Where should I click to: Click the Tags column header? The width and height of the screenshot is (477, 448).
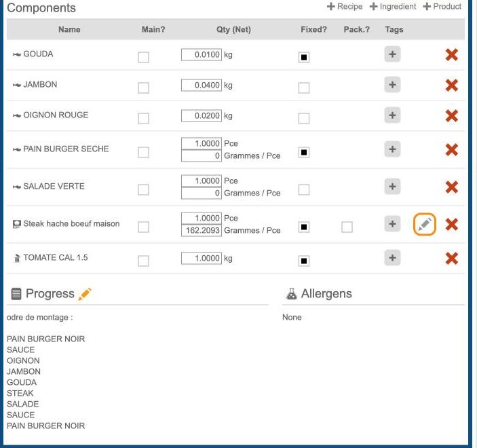point(394,29)
